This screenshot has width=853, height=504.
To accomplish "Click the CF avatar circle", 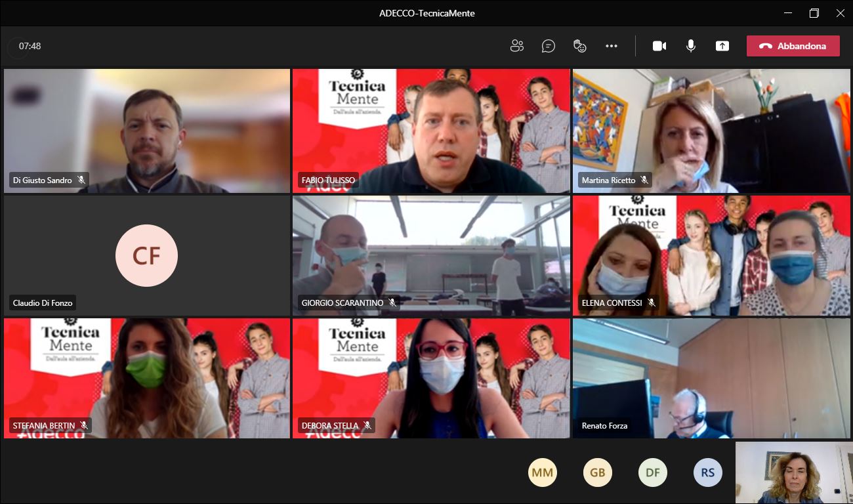I will pyautogui.click(x=146, y=255).
